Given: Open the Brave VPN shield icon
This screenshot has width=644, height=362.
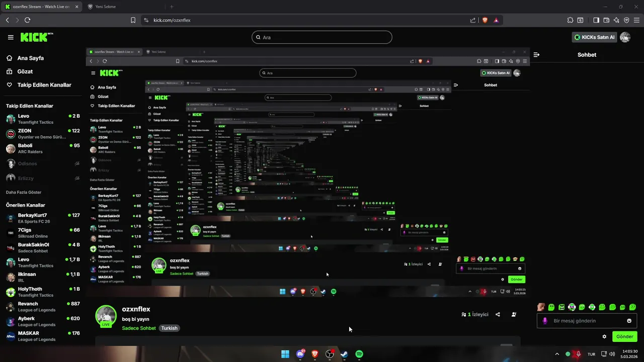Looking at the screenshot, I should coord(626,20).
